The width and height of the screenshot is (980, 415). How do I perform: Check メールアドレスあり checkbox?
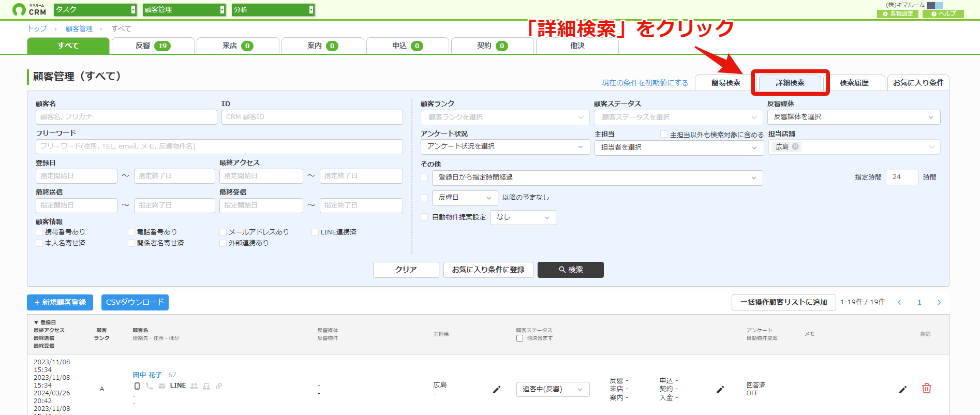(223, 232)
